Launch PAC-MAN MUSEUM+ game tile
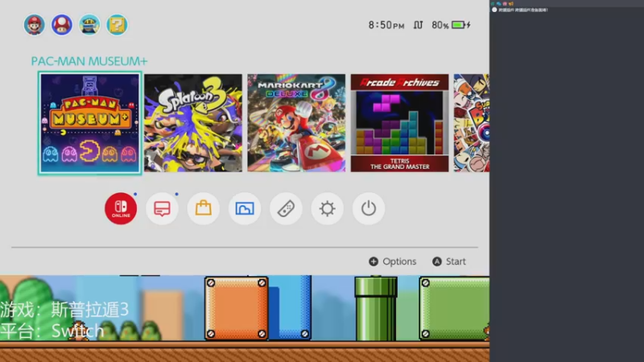 [x=90, y=123]
